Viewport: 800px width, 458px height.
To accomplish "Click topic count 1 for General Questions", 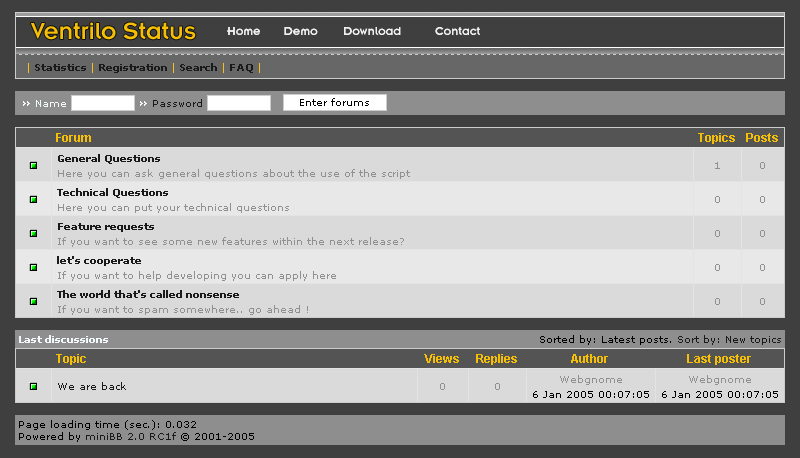I will point(717,165).
